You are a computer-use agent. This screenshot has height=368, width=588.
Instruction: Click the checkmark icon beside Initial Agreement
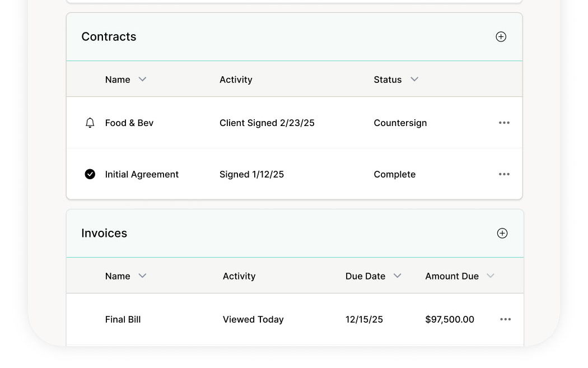pyautogui.click(x=90, y=174)
